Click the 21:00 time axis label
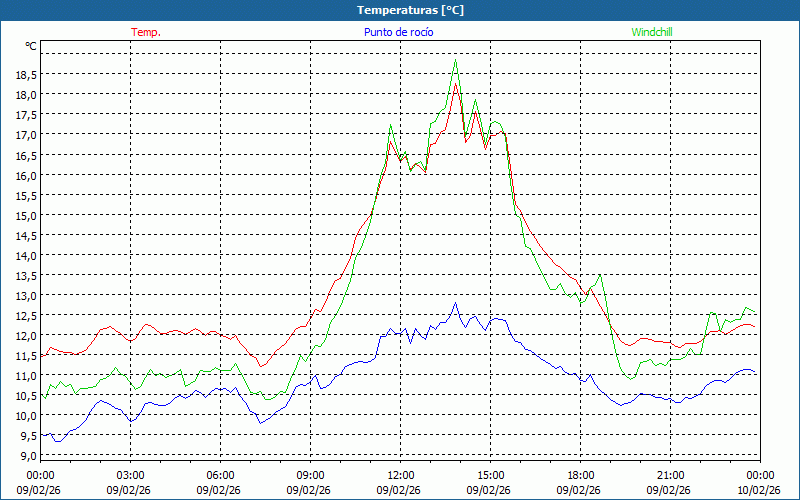This screenshot has width=800, height=500. (670, 475)
